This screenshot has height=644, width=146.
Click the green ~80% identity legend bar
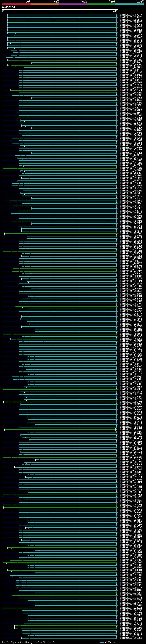click(101, 4)
